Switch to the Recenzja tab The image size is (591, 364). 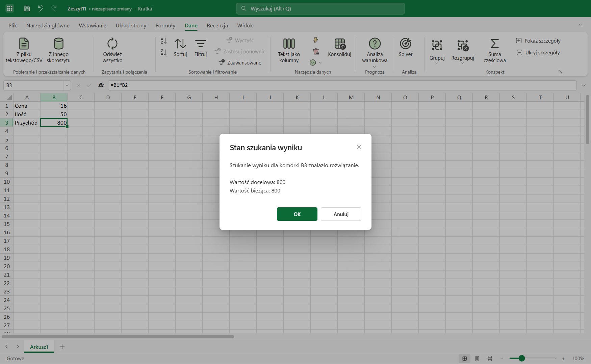tap(217, 26)
